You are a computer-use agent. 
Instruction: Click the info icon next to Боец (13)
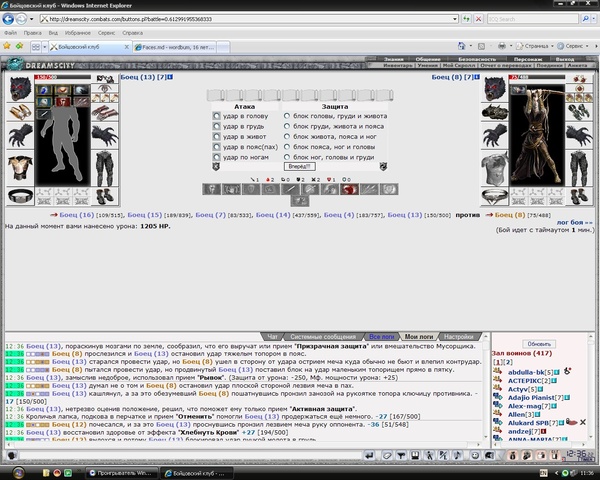tap(170, 77)
